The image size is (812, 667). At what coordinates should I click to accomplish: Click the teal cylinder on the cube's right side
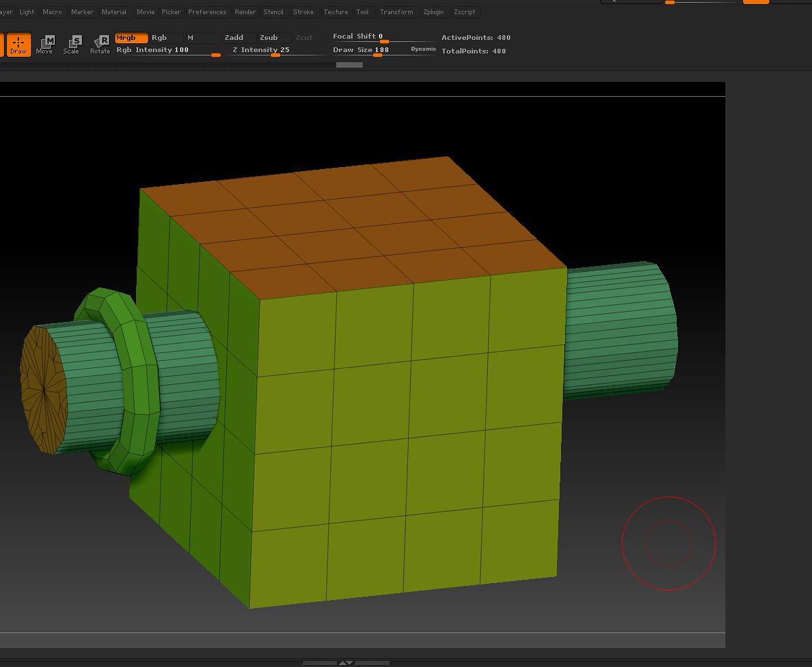(619, 331)
